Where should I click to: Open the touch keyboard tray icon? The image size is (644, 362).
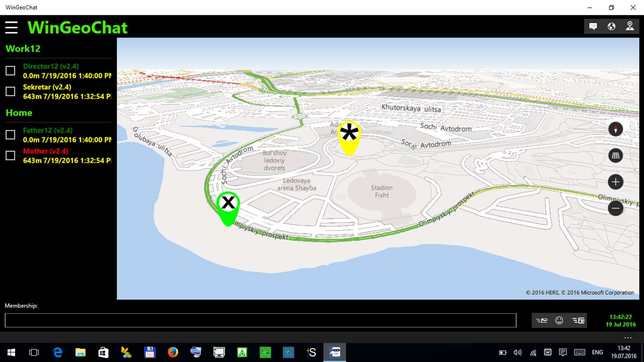pyautogui.click(x=579, y=353)
